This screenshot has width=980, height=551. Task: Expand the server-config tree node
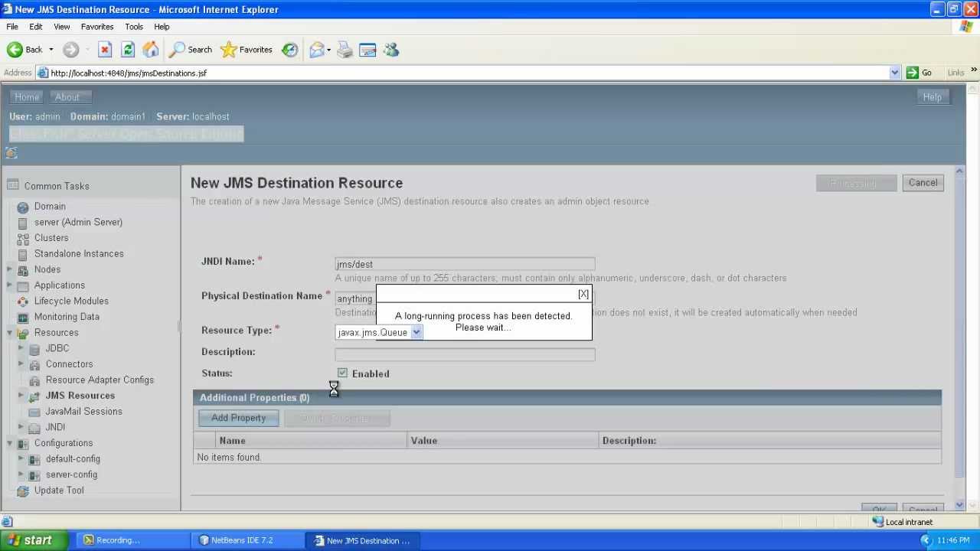tap(21, 474)
